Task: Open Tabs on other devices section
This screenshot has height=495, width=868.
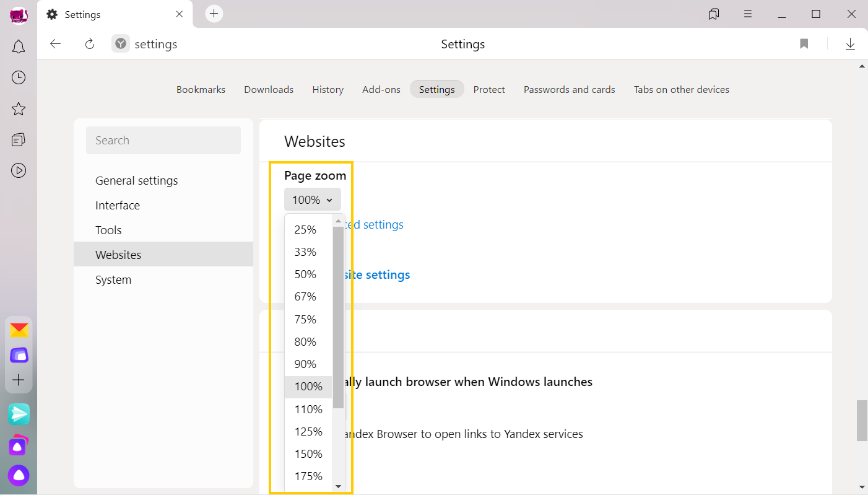Action: pos(682,90)
